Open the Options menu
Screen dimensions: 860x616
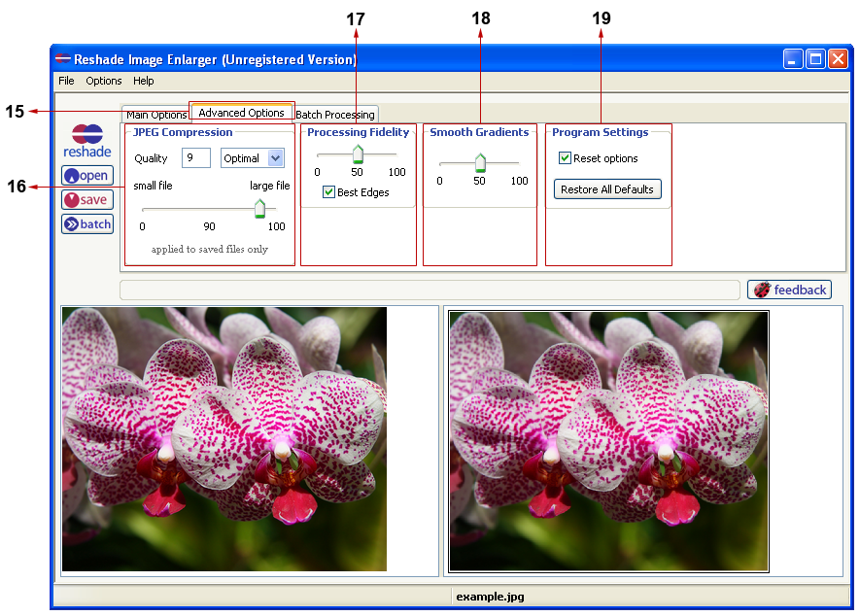click(x=104, y=81)
